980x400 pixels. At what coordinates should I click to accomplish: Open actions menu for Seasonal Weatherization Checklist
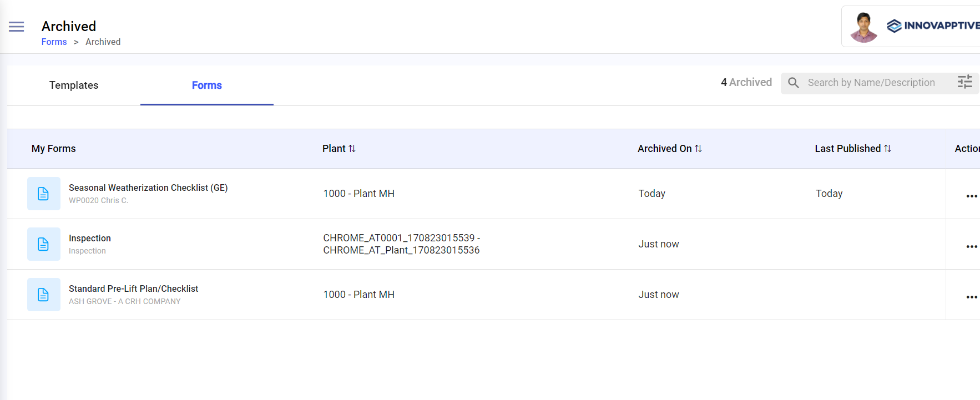point(971,196)
